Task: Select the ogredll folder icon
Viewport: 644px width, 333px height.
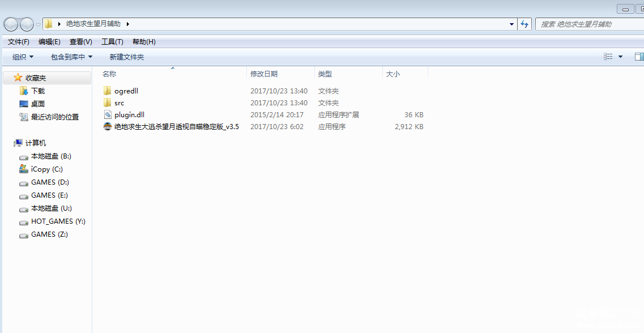Action: [107, 91]
